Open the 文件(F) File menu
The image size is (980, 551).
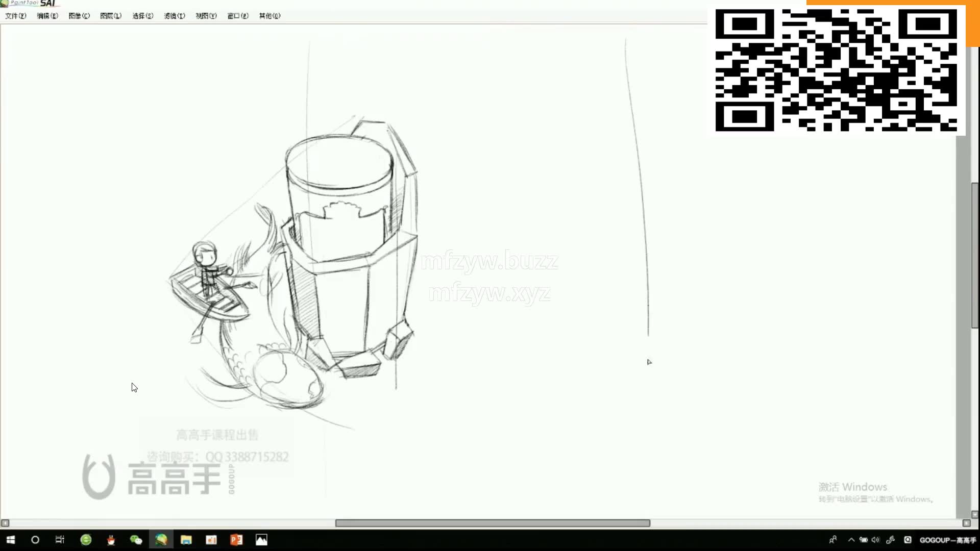click(x=15, y=16)
